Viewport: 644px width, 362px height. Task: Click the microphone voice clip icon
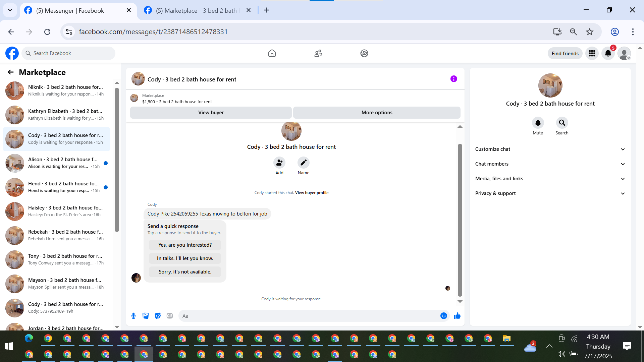[x=133, y=316]
